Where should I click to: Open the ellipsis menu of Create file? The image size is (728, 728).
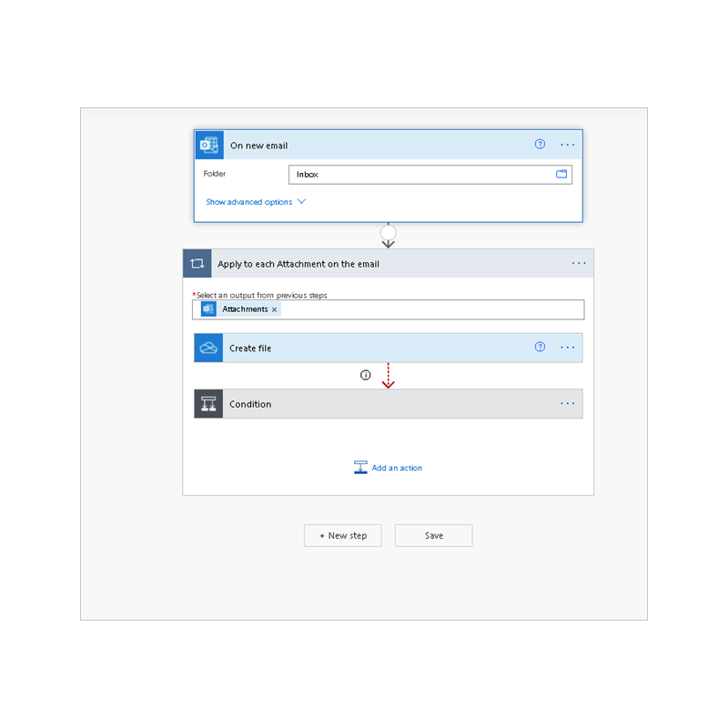[x=567, y=348]
